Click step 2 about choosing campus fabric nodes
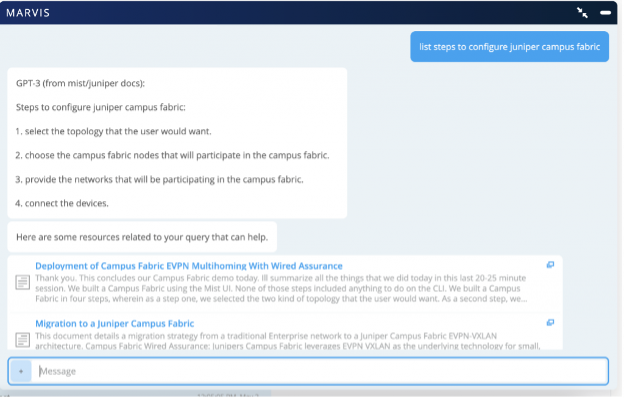This screenshot has width=624, height=400. (x=172, y=156)
